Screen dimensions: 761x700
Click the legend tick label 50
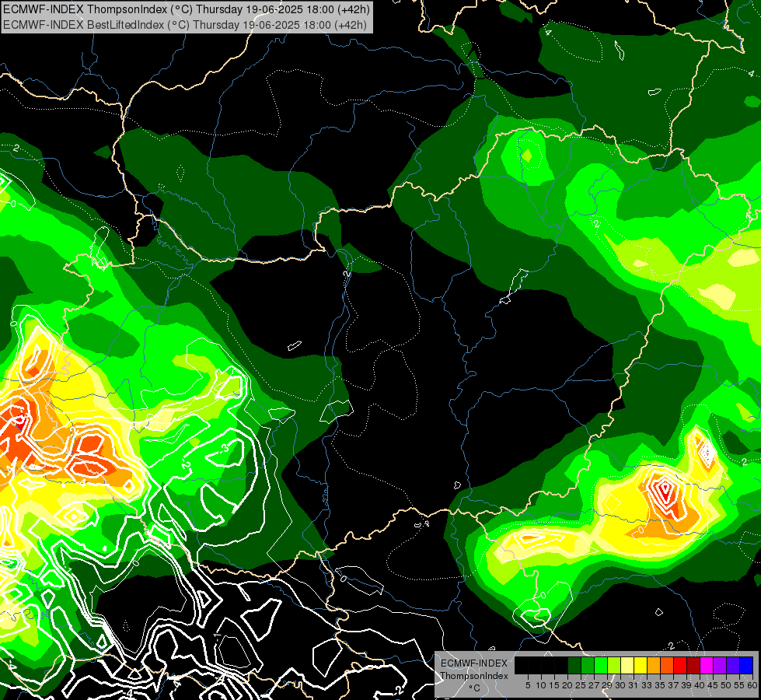725,685
